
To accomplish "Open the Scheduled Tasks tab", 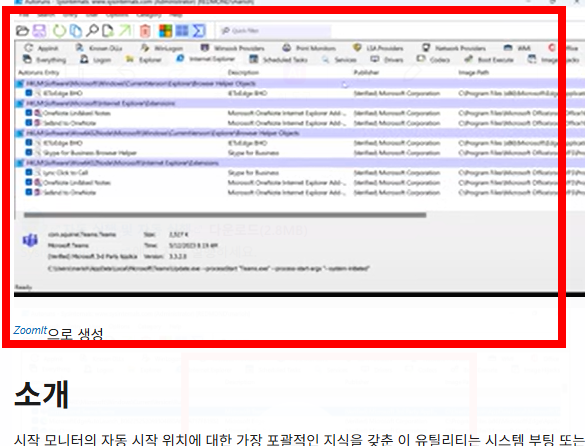I will (279, 59).
